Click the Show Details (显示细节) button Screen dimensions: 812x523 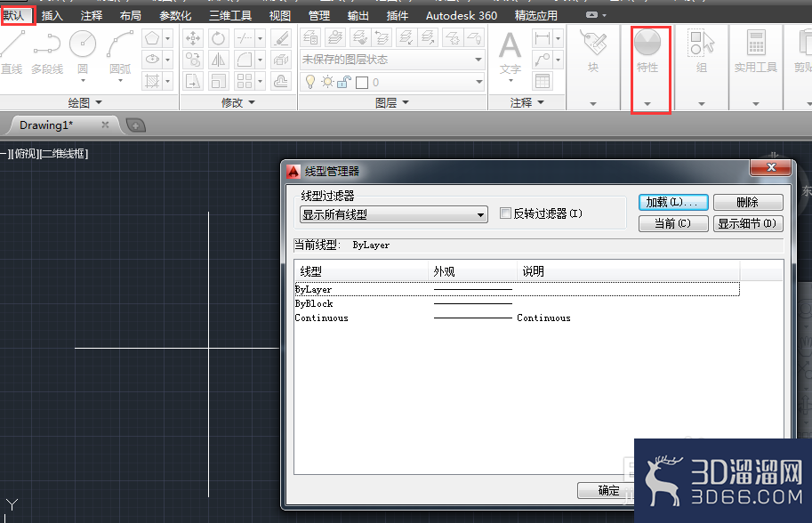click(748, 223)
